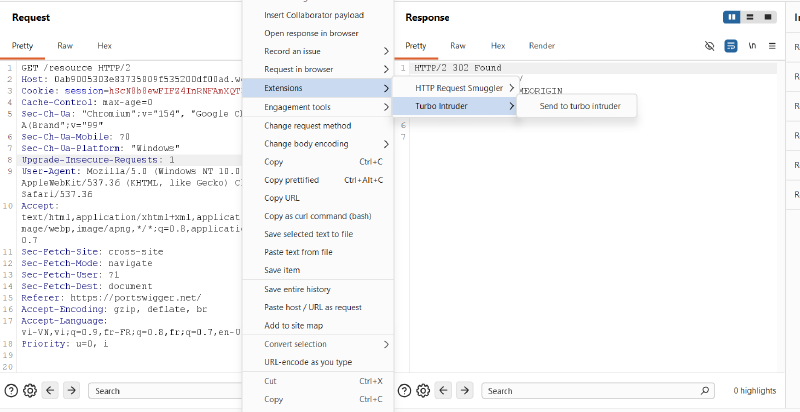Open Request panel settings gear
The height and width of the screenshot is (412, 800).
pyautogui.click(x=30, y=391)
